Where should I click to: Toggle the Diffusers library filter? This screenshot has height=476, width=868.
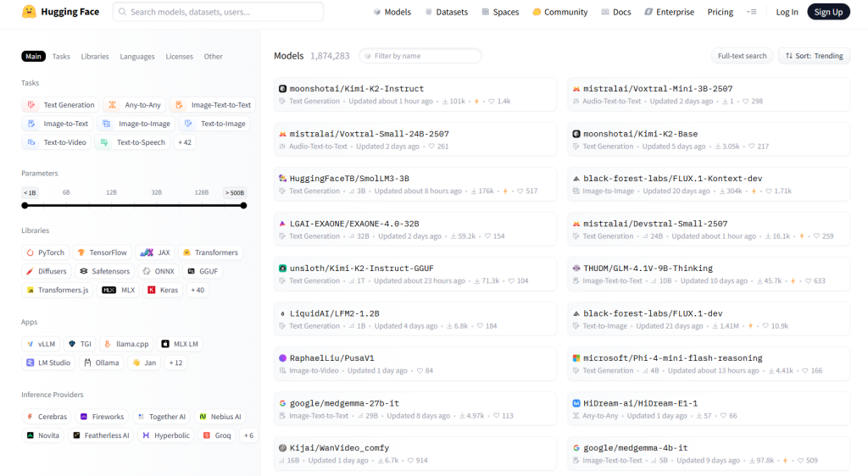coord(47,271)
